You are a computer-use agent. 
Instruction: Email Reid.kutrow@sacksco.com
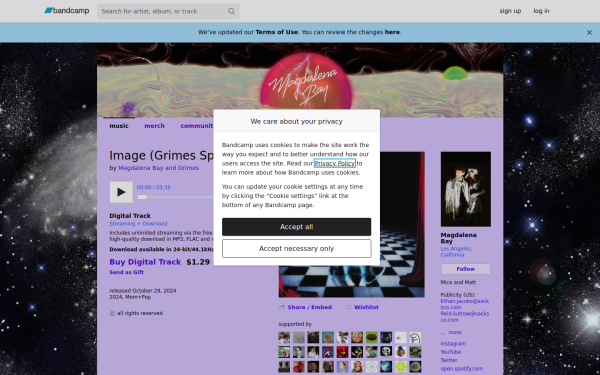pyautogui.click(x=465, y=317)
